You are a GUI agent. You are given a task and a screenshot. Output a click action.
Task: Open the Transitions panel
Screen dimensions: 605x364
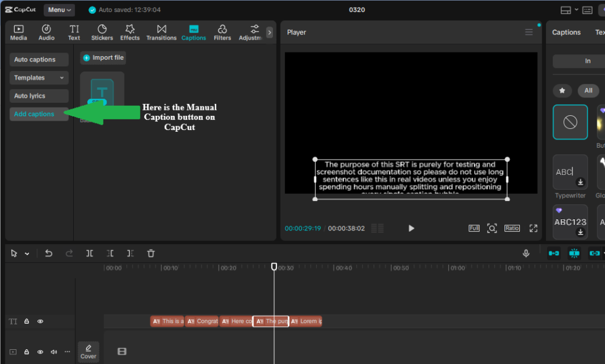(161, 32)
